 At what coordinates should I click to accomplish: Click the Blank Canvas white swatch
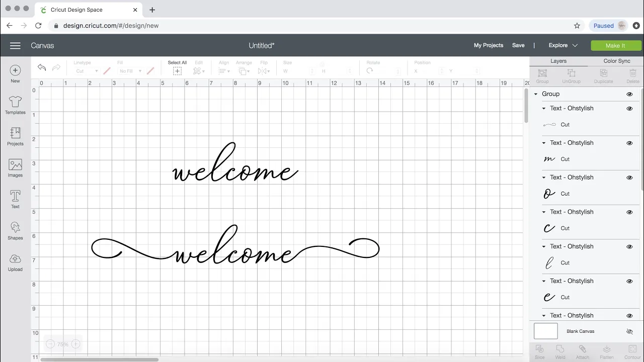546,331
